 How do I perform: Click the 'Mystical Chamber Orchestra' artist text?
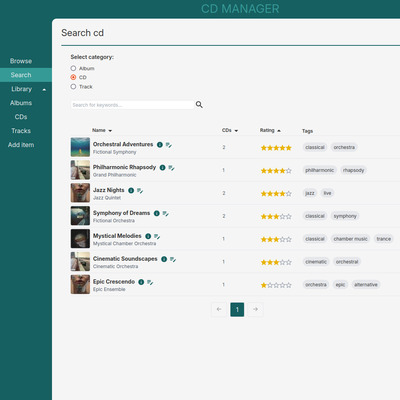(124, 244)
